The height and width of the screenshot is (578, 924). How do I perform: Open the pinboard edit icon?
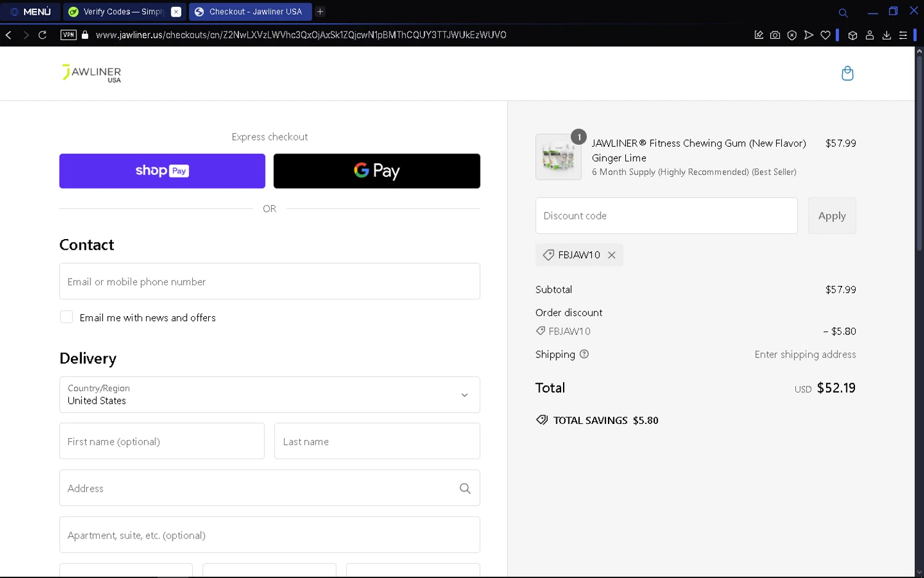point(759,35)
